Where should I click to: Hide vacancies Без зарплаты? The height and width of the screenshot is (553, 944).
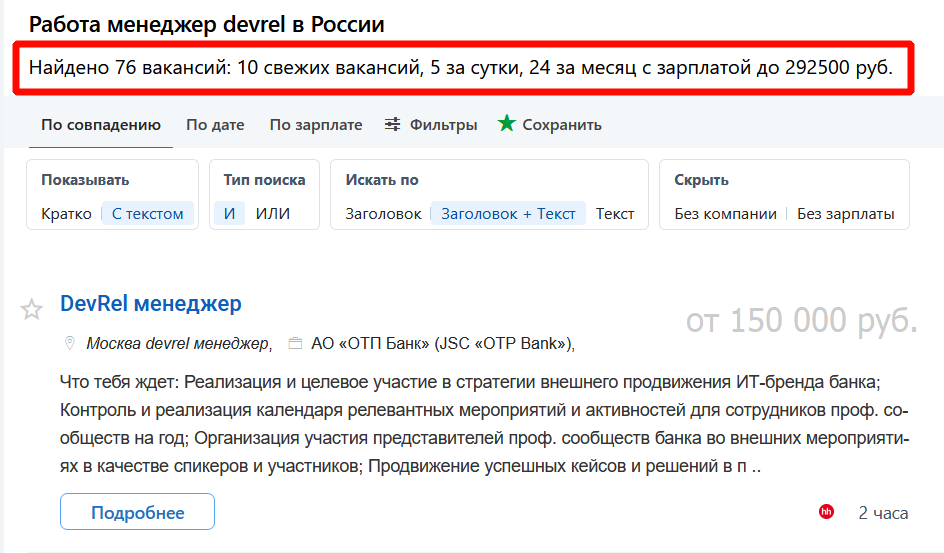click(845, 213)
